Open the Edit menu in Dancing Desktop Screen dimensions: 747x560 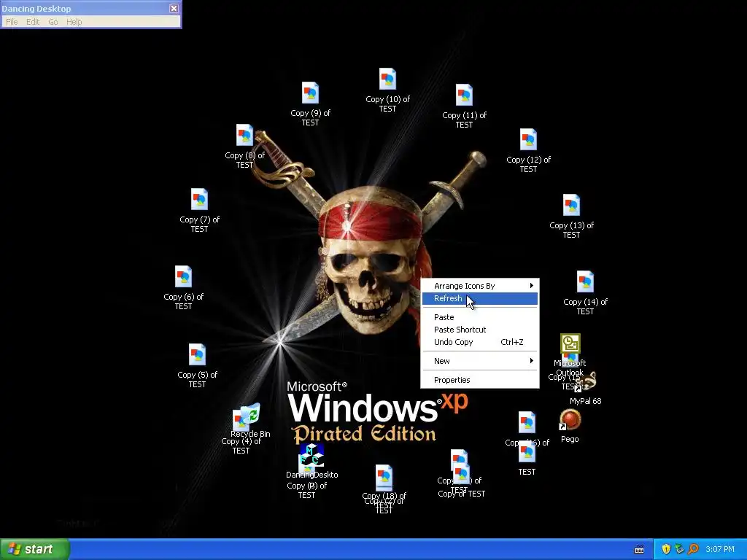33,22
